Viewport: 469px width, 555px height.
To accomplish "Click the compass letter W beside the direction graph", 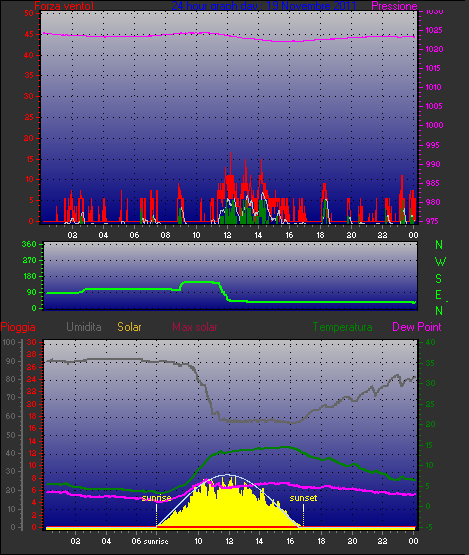I will [440, 262].
